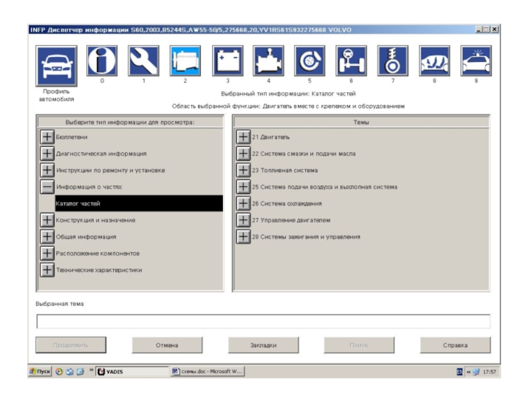Switch to VADIS taskbar button

point(132,372)
